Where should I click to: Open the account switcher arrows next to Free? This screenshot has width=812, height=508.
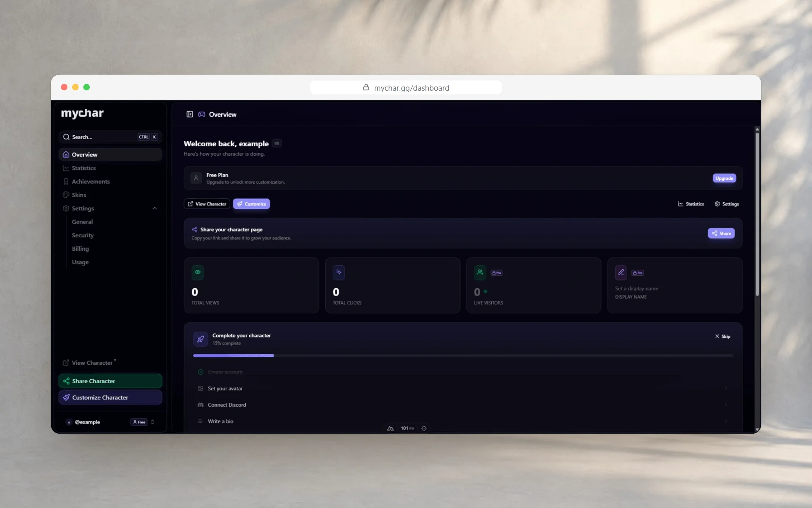(x=153, y=422)
